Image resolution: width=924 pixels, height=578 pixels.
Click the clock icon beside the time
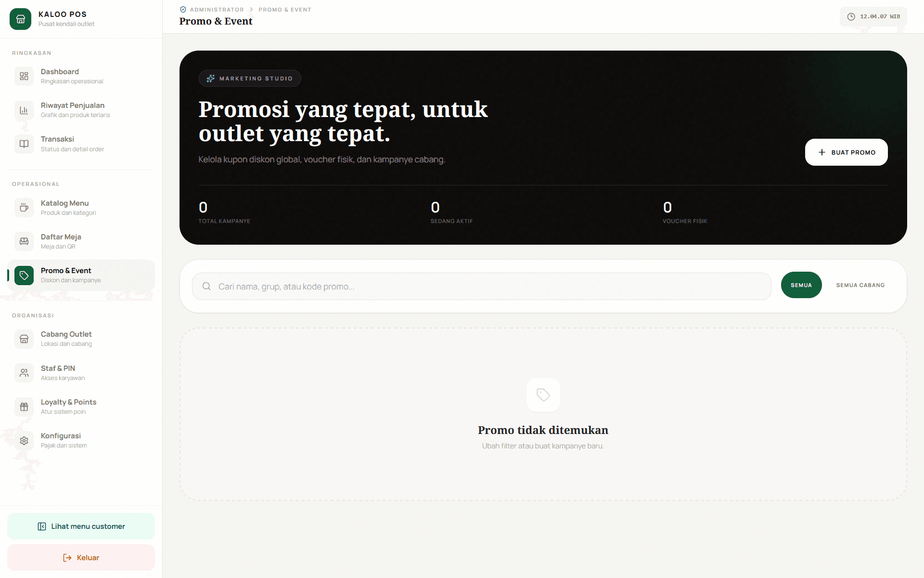click(851, 16)
